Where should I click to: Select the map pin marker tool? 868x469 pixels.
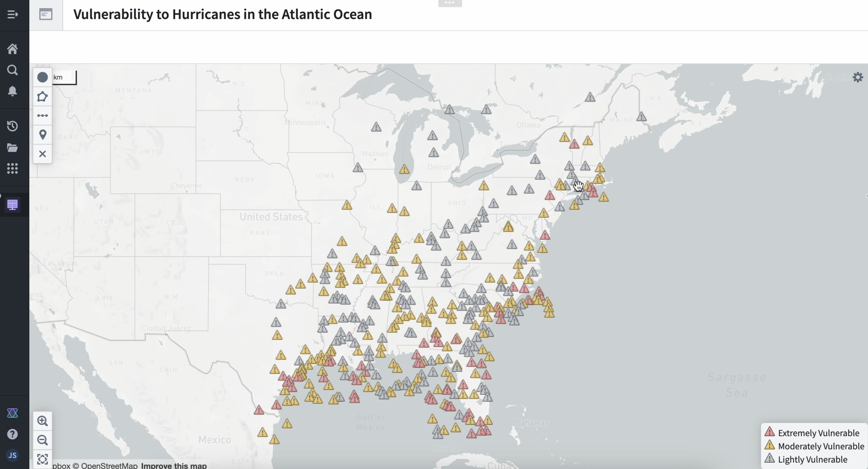point(42,135)
